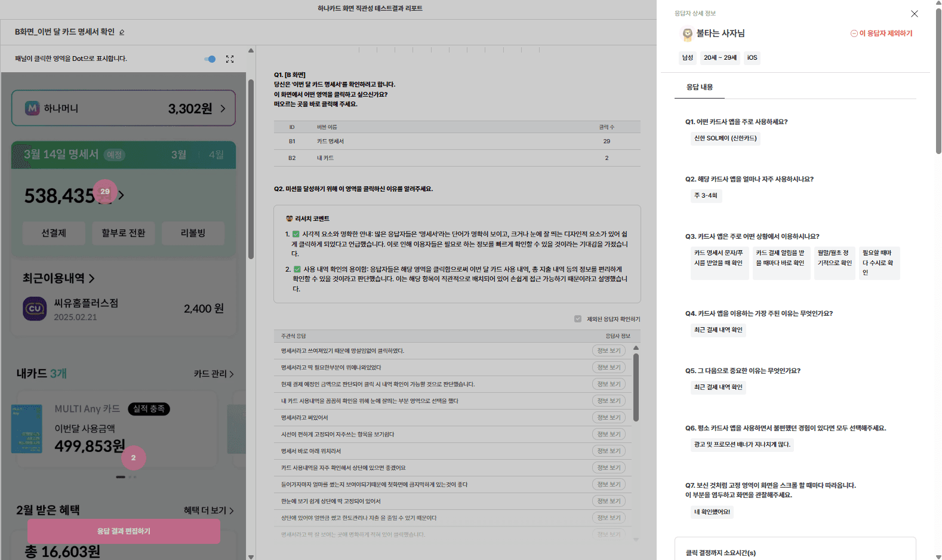
Task: Select the 4월 month tab
Action: click(216, 155)
